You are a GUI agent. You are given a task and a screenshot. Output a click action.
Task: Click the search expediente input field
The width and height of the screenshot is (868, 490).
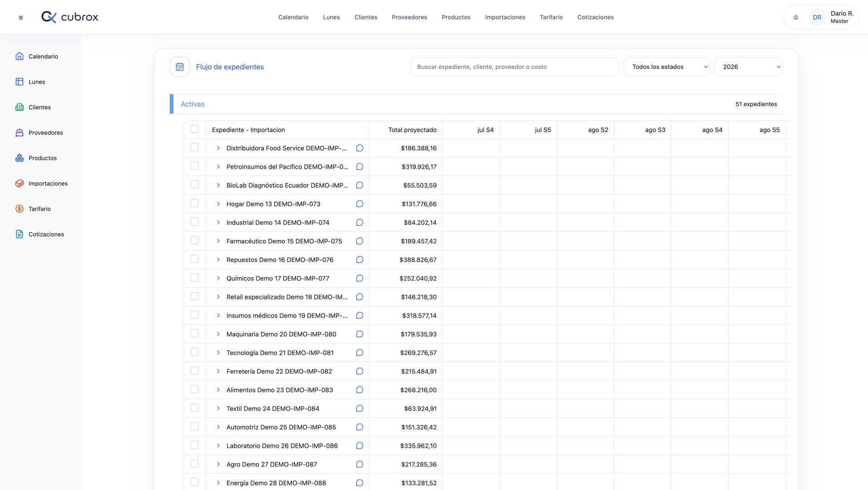coord(515,67)
